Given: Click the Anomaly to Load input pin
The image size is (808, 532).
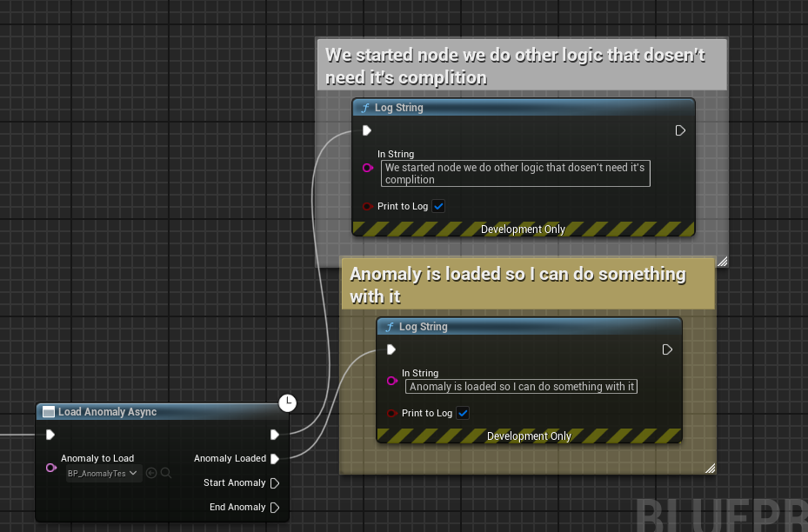Looking at the screenshot, I should [x=50, y=468].
